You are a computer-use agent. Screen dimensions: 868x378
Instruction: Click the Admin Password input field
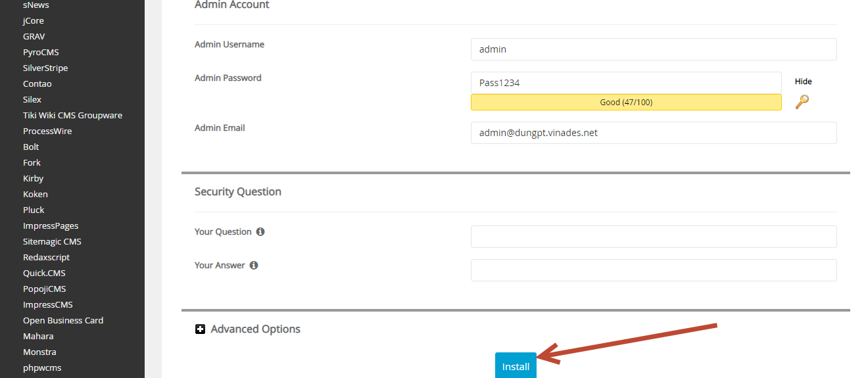626,83
